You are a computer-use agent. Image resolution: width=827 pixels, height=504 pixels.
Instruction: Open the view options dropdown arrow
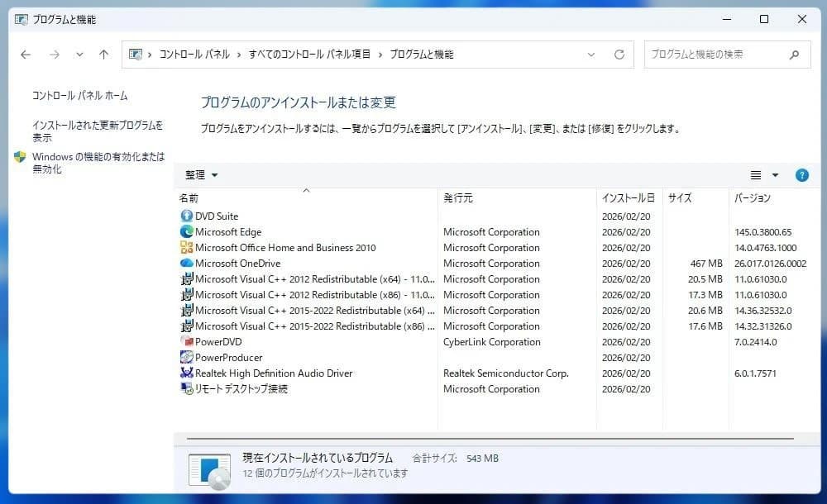775,175
